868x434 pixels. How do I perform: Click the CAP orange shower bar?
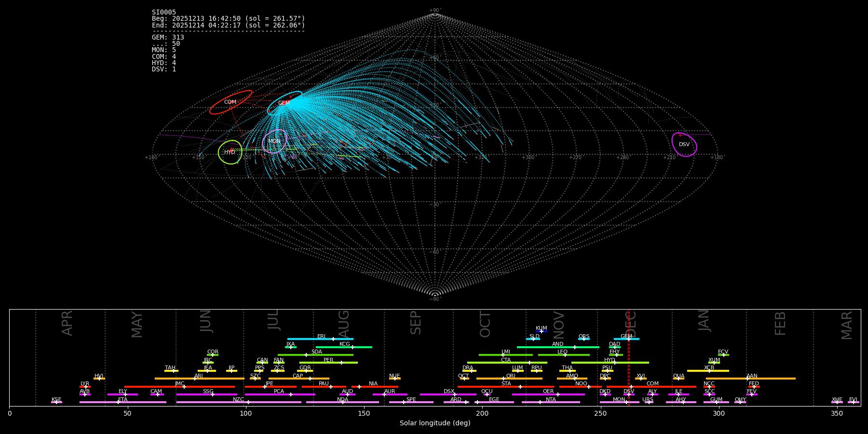click(x=299, y=379)
